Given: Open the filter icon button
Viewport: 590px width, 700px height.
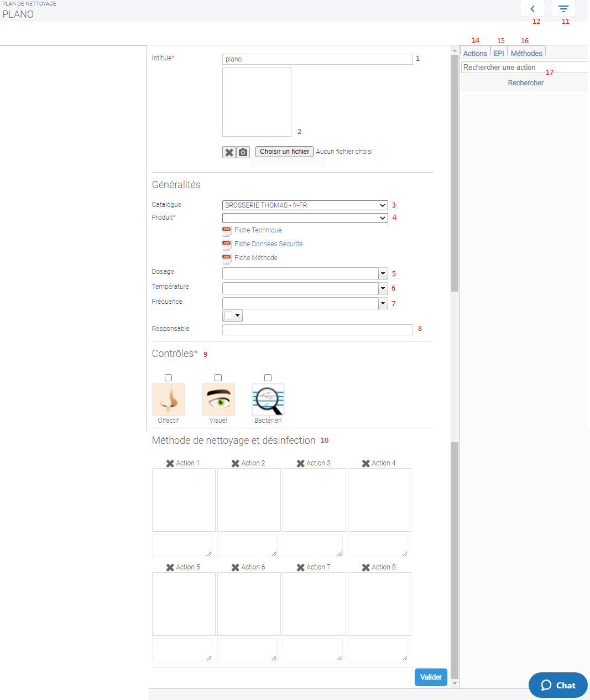Looking at the screenshot, I should click(563, 9).
